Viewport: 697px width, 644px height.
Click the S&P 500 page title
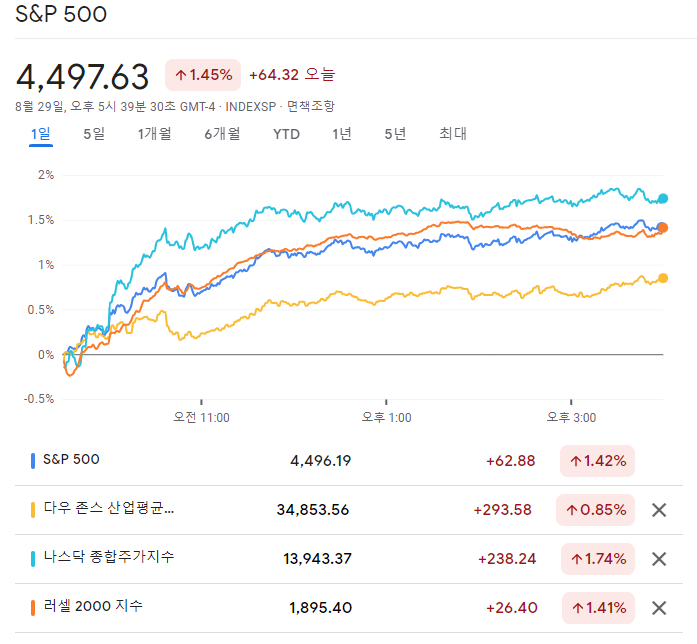click(x=61, y=14)
